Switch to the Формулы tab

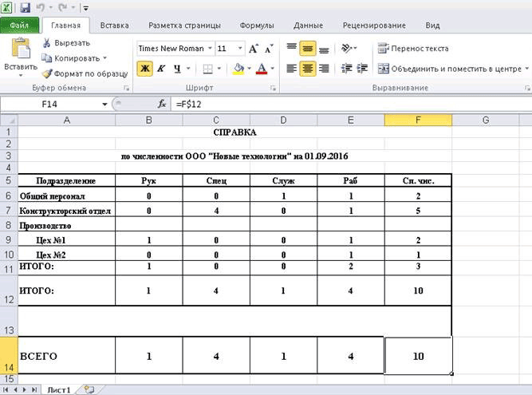tap(257, 26)
